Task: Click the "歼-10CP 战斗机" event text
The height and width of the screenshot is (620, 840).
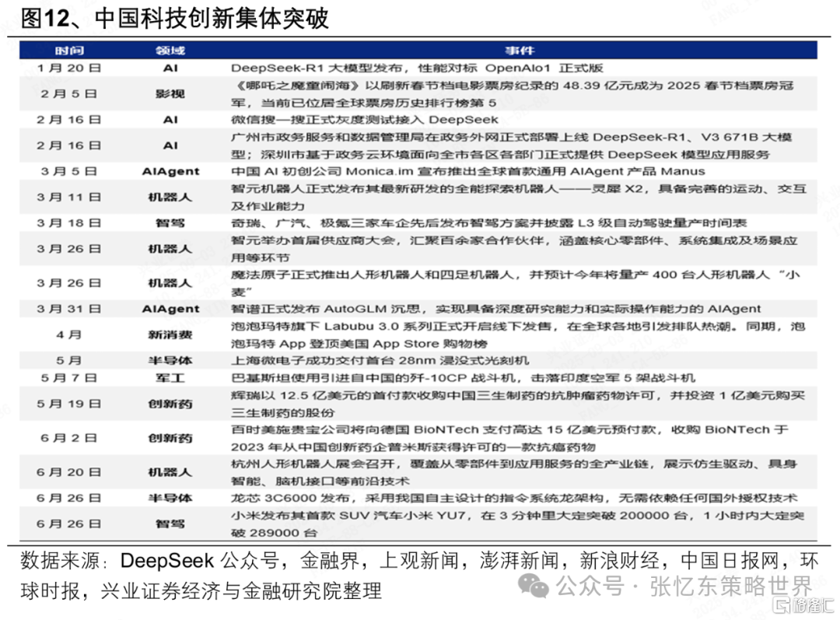Action: pyautogui.click(x=463, y=378)
